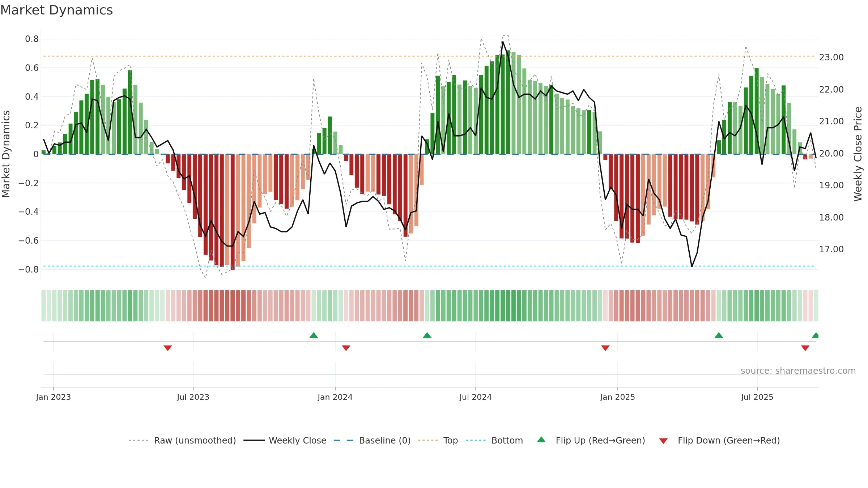Click the vertical Market Dynamics axis title
Screen dimensions: 868x488
[6, 154]
